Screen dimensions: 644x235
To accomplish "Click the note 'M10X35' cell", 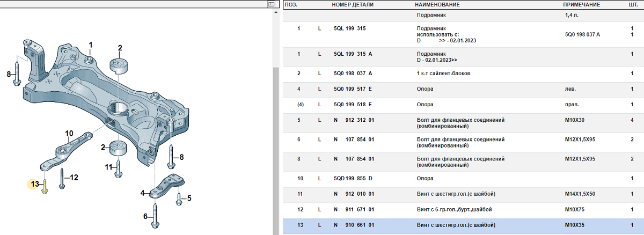I will [574, 225].
